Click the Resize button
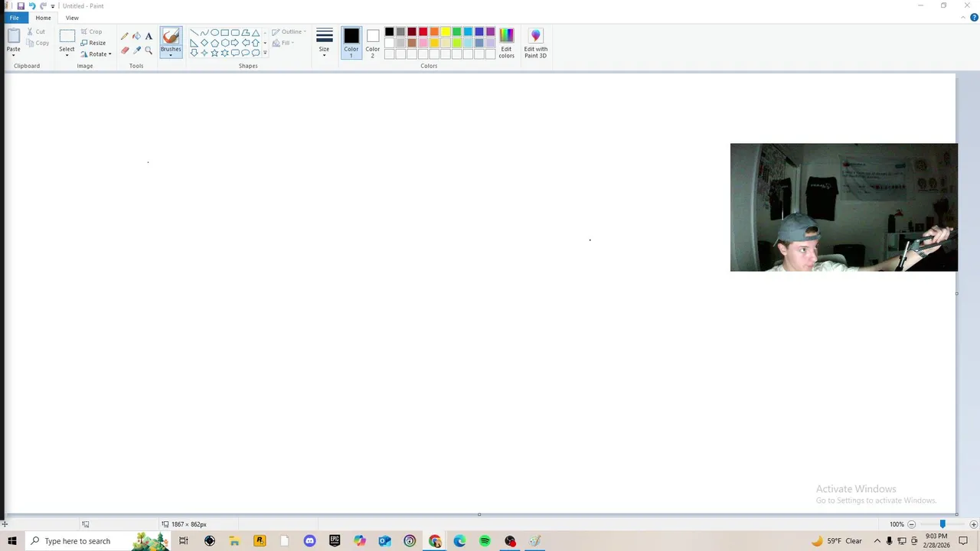Image resolution: width=980 pixels, height=551 pixels. pos(93,43)
